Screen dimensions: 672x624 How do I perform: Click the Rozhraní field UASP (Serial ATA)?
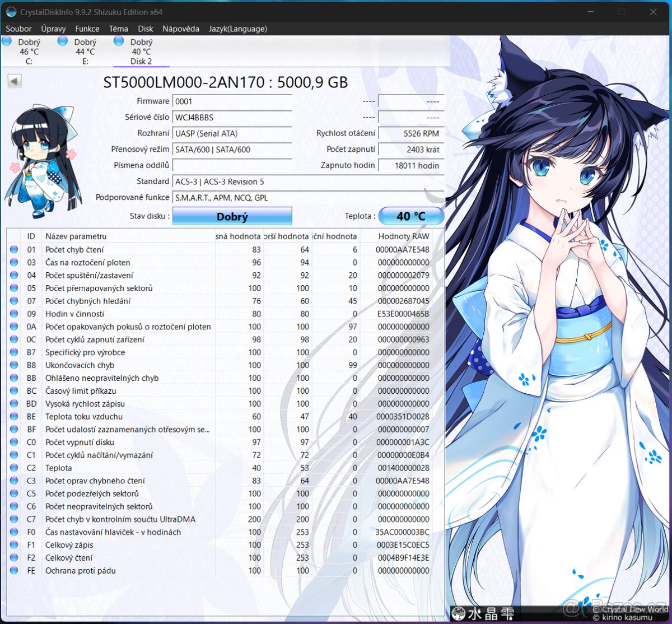point(232,133)
